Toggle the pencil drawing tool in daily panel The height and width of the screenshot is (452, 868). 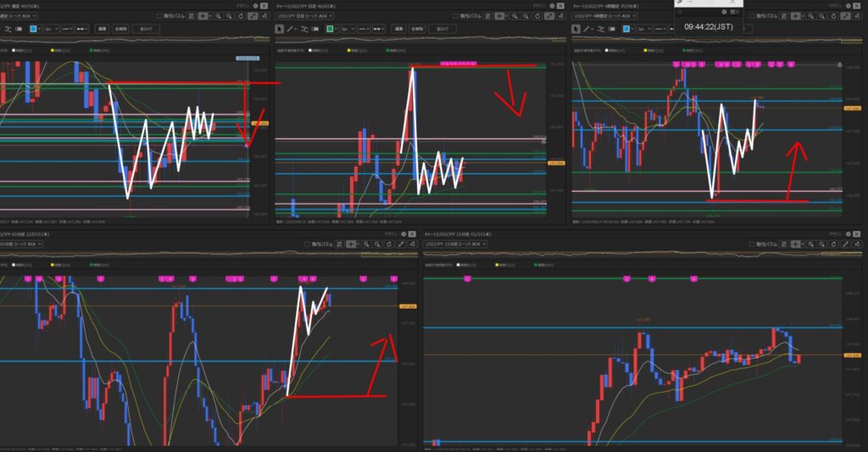[549, 16]
